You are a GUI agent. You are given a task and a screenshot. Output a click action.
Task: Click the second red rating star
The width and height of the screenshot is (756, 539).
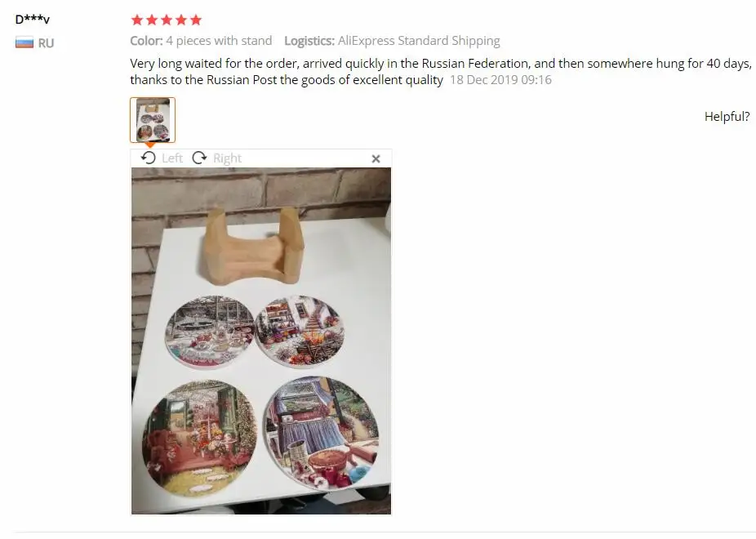click(x=152, y=20)
